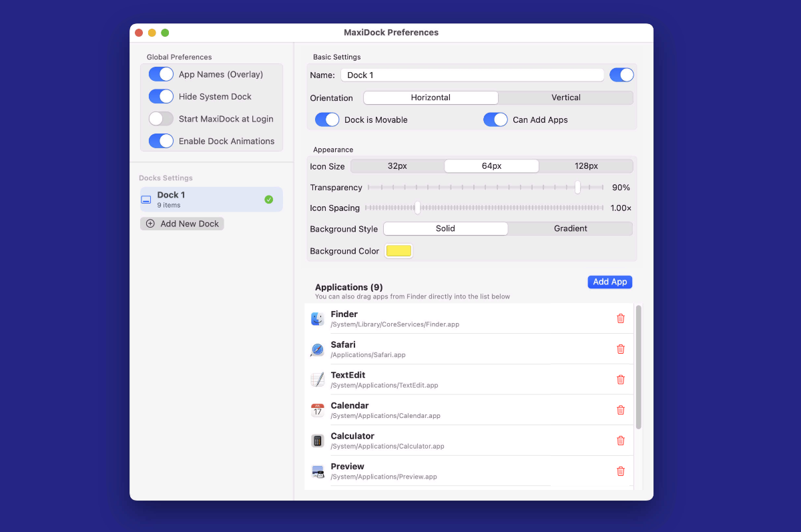Toggle the Dock is Movable switch
Screen dimensions: 801x532
pos(328,119)
